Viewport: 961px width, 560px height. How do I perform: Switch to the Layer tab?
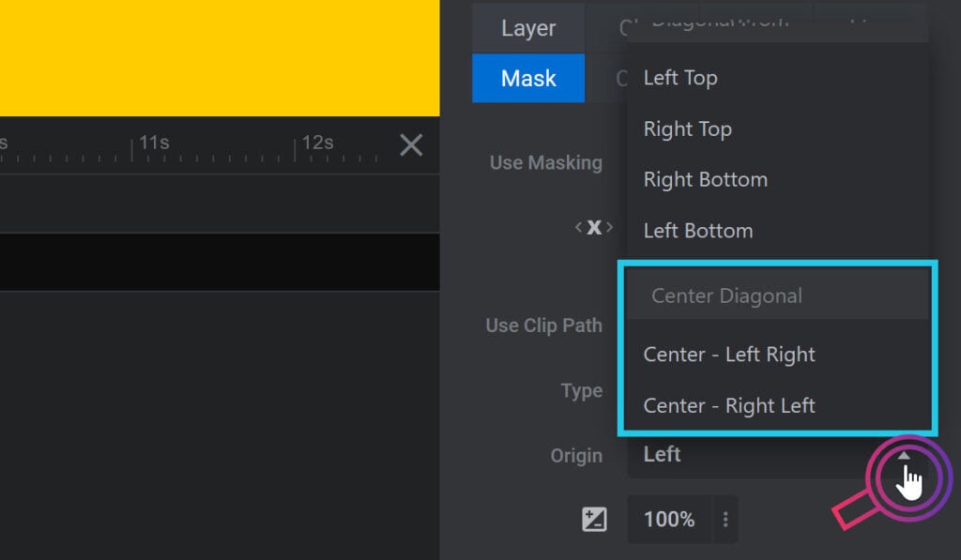(527, 28)
